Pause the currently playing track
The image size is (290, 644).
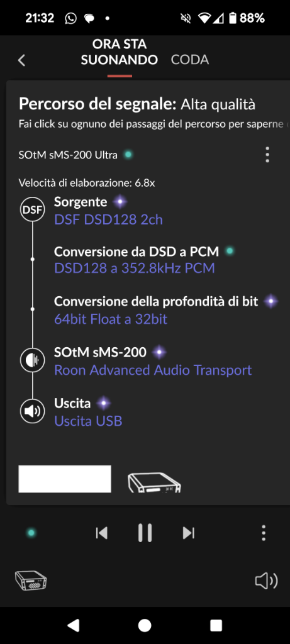coord(145,533)
